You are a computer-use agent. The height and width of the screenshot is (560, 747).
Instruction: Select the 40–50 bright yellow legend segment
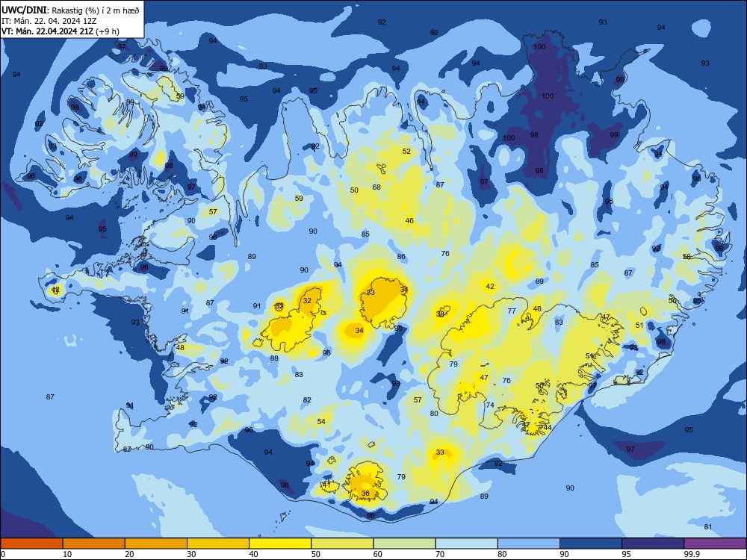coord(280,544)
